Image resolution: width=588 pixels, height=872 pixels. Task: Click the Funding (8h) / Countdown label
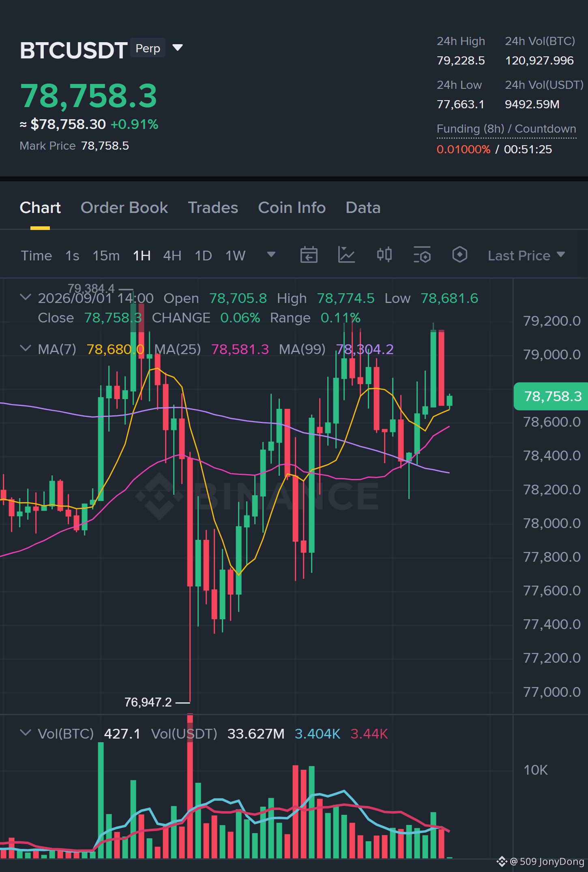(506, 129)
